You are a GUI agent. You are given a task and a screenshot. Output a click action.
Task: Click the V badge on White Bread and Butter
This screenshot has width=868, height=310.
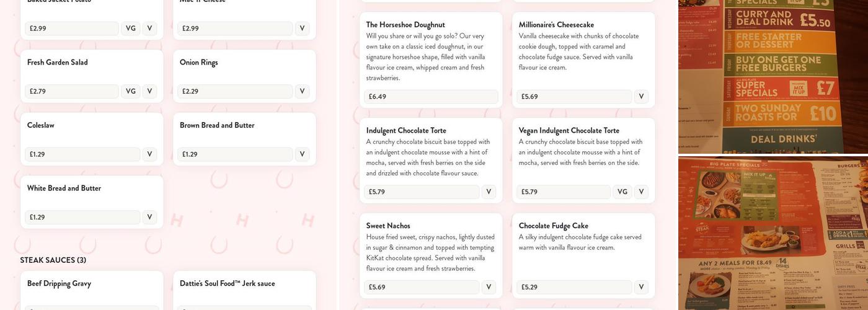pos(149,217)
